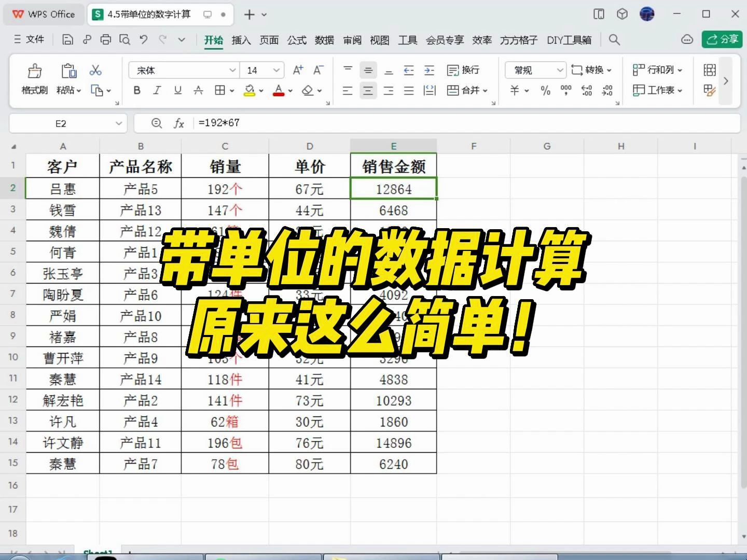Open the font size dropdown showing 14

click(x=276, y=70)
